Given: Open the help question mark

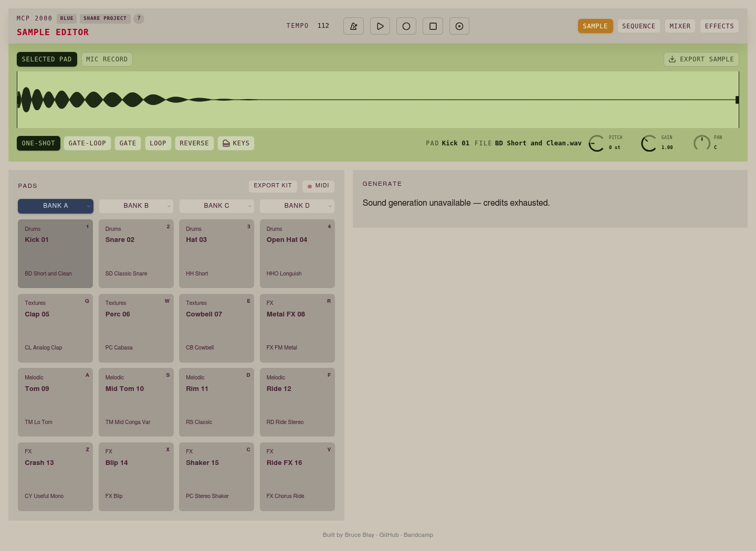Looking at the screenshot, I should click(x=139, y=18).
